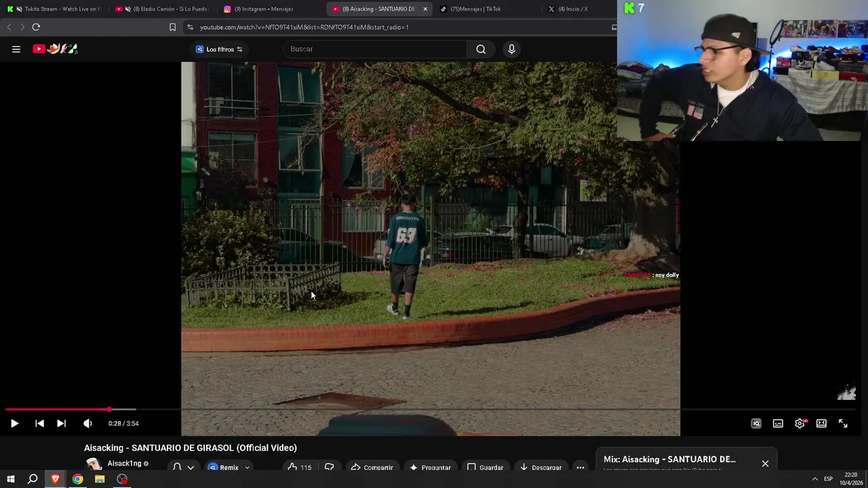Image resolution: width=868 pixels, height=488 pixels.
Task: Go to YouTube home via logo
Action: 56,49
